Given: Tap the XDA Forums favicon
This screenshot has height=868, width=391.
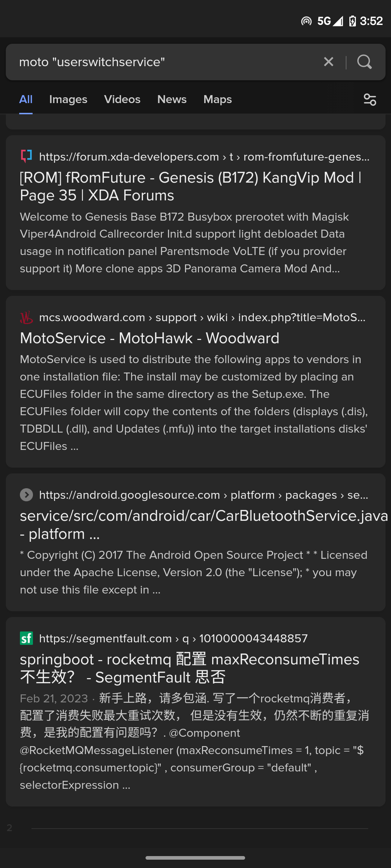Looking at the screenshot, I should [x=26, y=156].
